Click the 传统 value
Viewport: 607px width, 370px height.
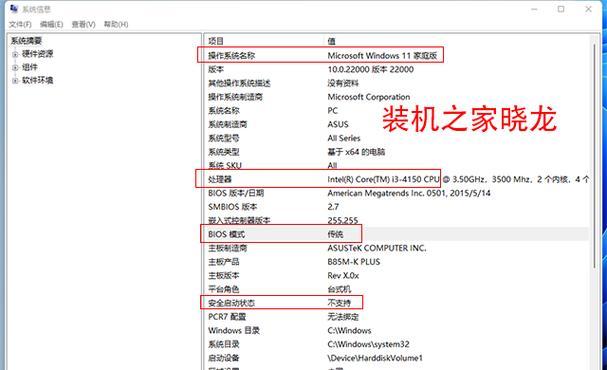point(335,234)
